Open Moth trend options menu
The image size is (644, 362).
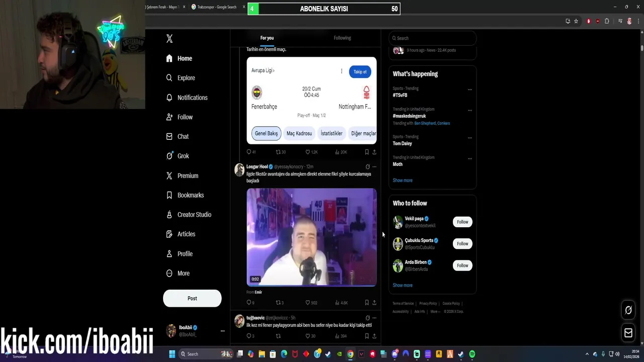pyautogui.click(x=470, y=158)
